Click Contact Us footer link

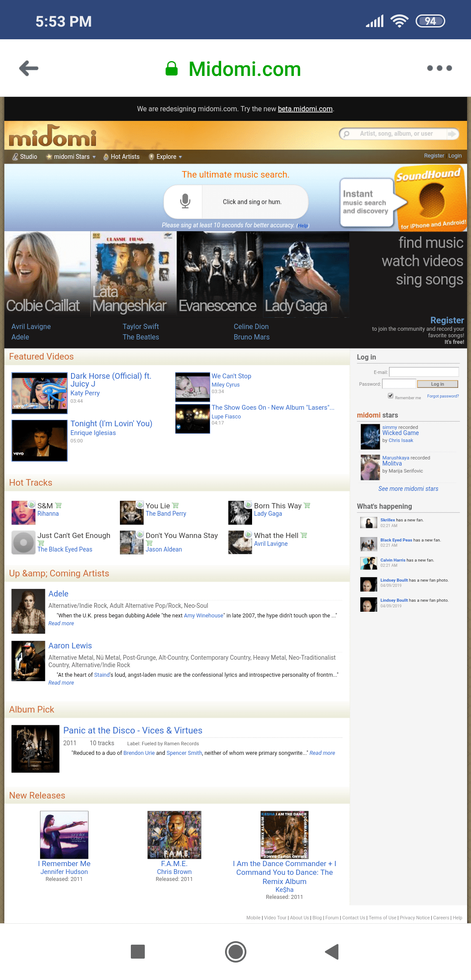click(354, 918)
